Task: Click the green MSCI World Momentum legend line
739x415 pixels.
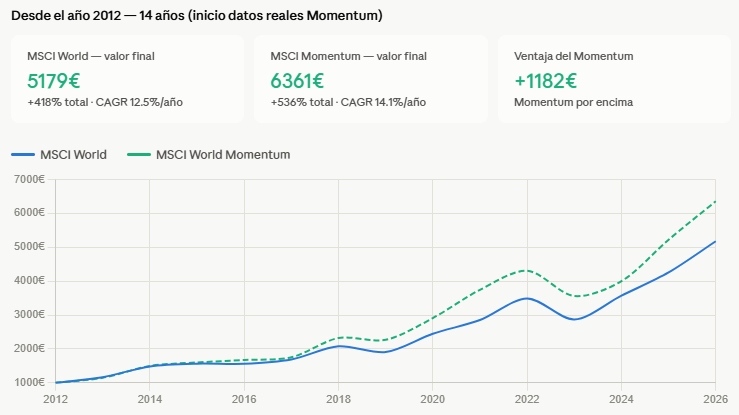Action: click(x=139, y=155)
